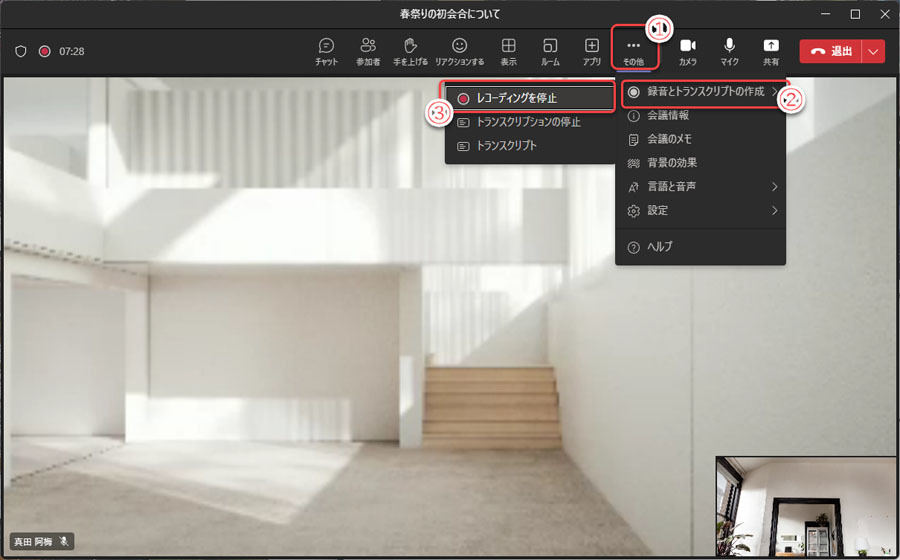
Task: Click the 07:28 meeting timer
Action: tap(72, 52)
